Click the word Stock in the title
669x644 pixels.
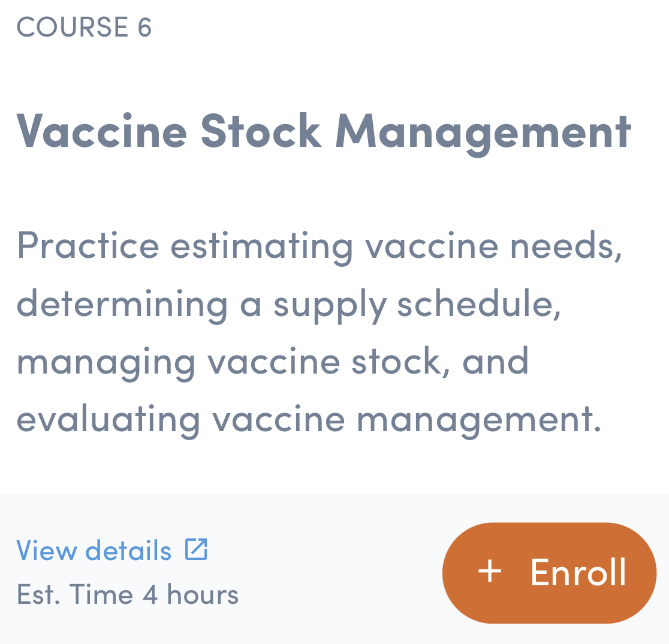[x=261, y=130]
